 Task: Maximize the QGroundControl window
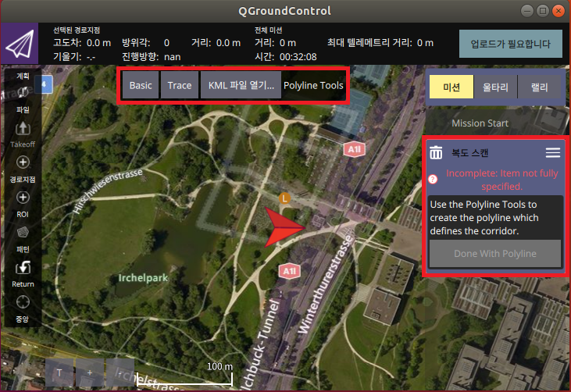[543, 11]
